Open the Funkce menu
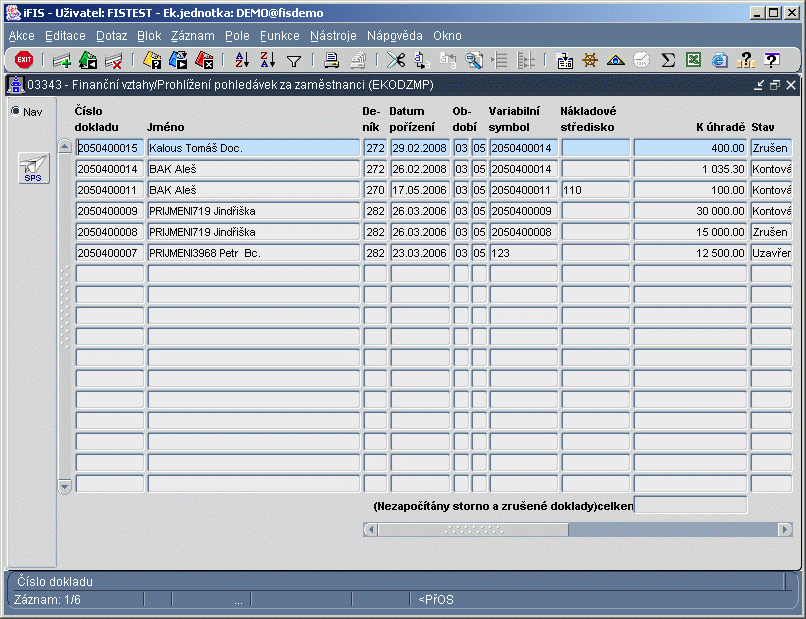The height and width of the screenshot is (619, 806). 280,36
